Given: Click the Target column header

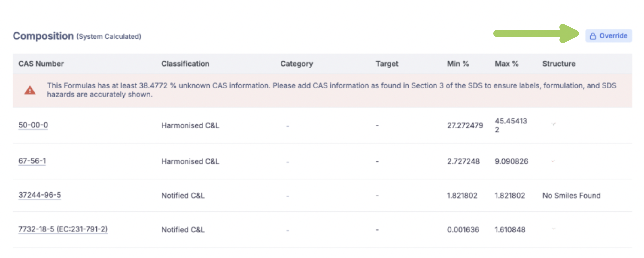Looking at the screenshot, I should pyautogui.click(x=387, y=64).
